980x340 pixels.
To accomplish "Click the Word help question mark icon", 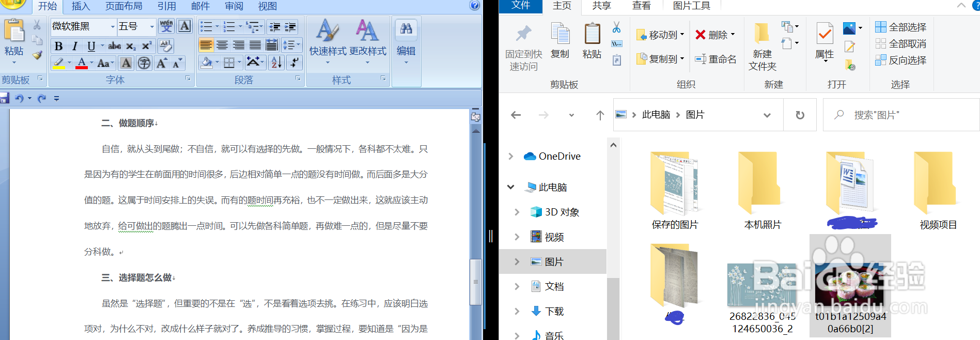I will click(475, 5).
